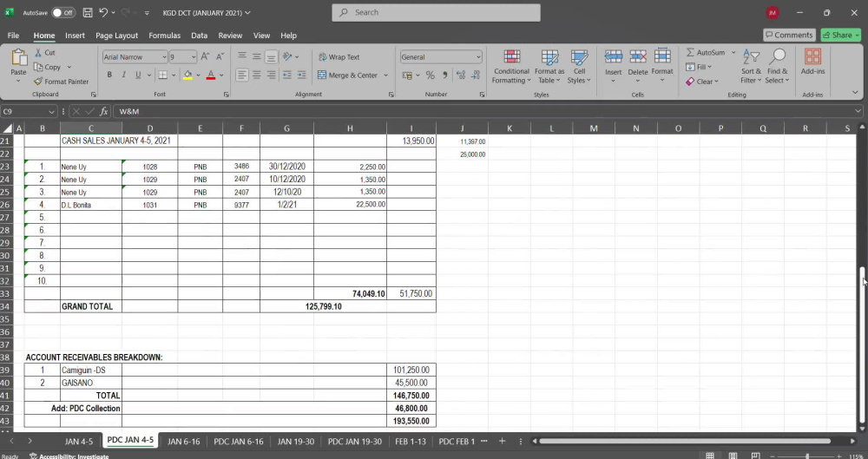Screen dimensions: 868x459
Task: Toggle middle vertical alignment
Action: pos(257,56)
